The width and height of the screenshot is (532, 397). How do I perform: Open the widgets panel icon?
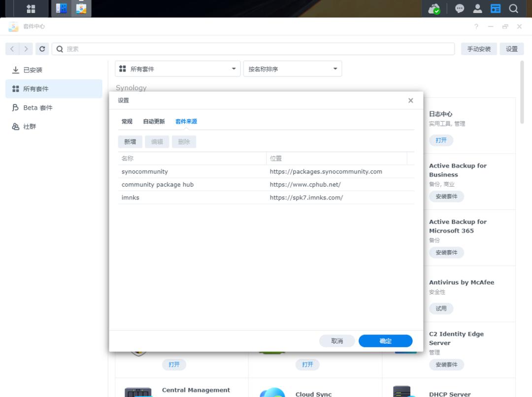[x=495, y=9]
